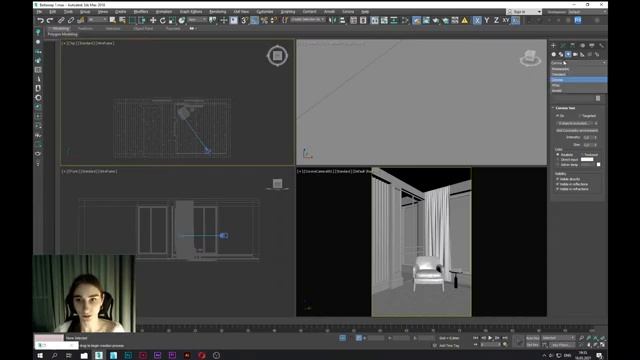Select the Cameras category icon
The width and height of the screenshot is (640, 360).
[x=575, y=54]
